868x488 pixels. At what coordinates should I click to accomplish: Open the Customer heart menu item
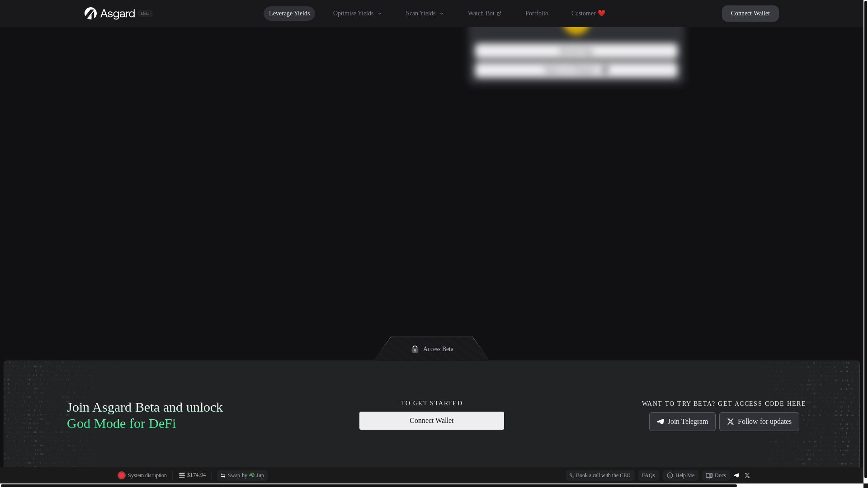pos(588,14)
